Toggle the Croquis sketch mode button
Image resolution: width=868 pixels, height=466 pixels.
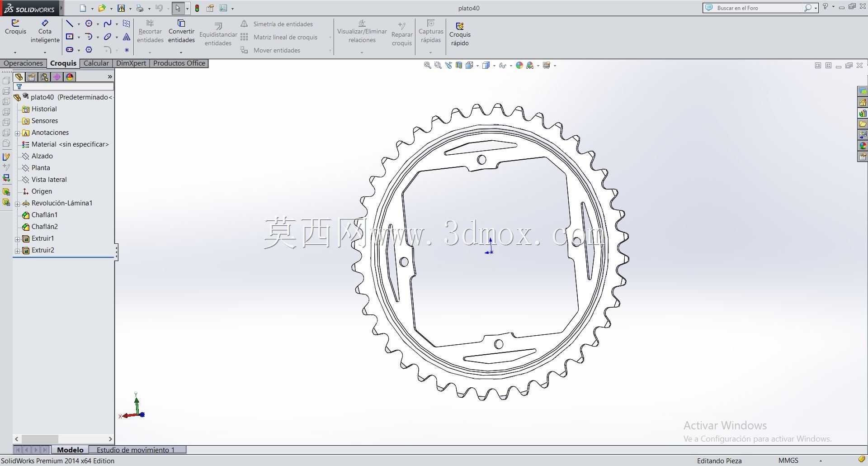pyautogui.click(x=15, y=27)
